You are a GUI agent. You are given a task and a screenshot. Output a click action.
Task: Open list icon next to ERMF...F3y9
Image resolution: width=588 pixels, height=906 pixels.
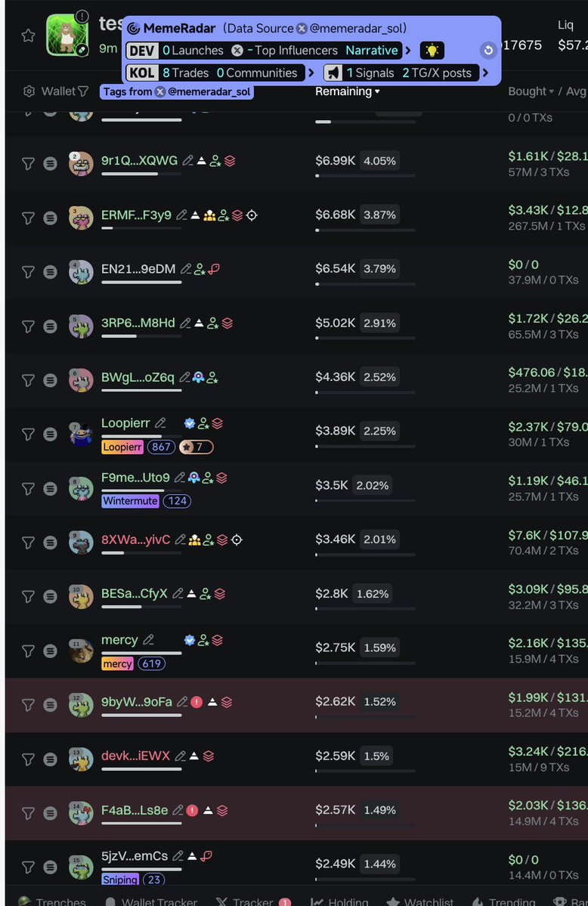point(51,218)
